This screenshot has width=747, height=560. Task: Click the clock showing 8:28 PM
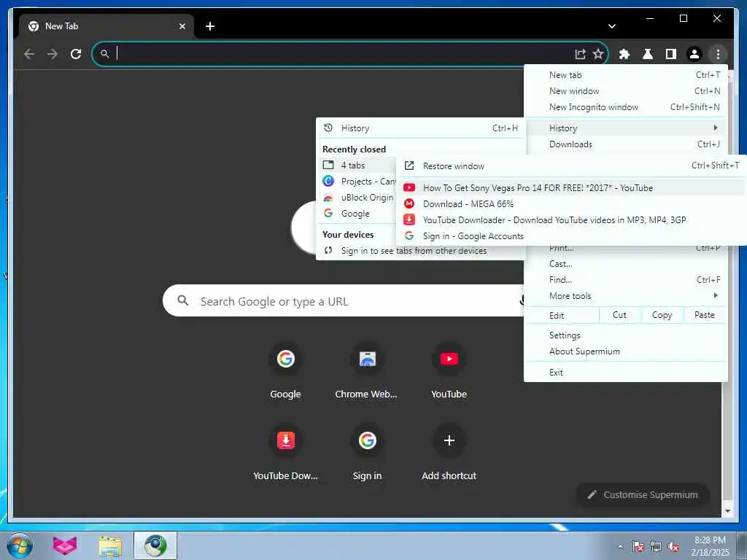(x=710, y=540)
